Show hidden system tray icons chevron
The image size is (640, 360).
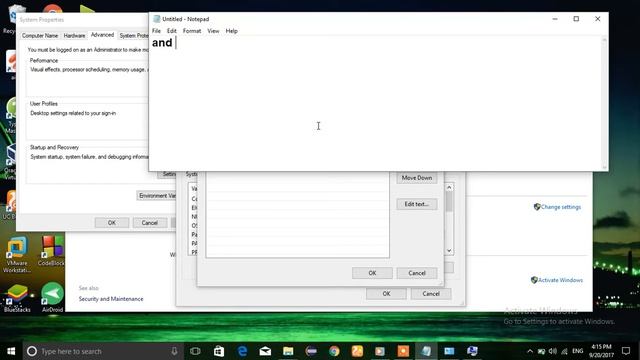(x=530, y=351)
